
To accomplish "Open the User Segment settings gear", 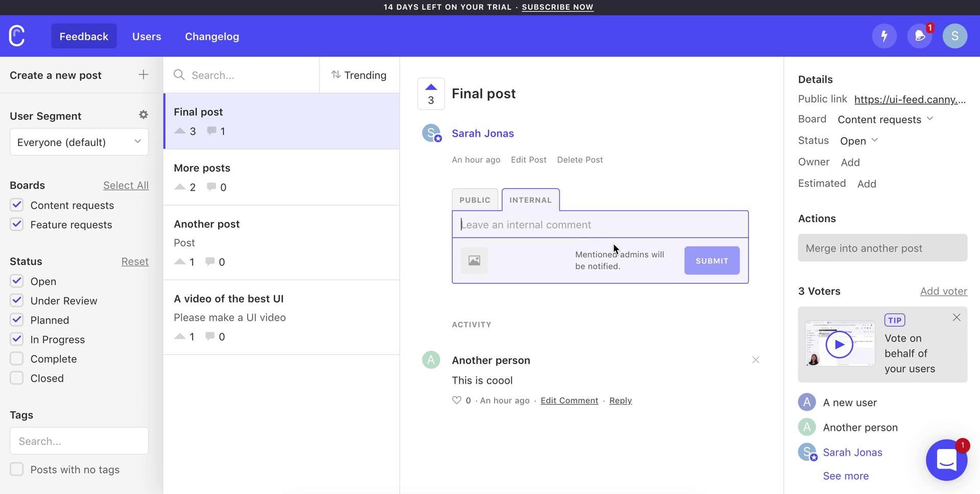I will 143,114.
